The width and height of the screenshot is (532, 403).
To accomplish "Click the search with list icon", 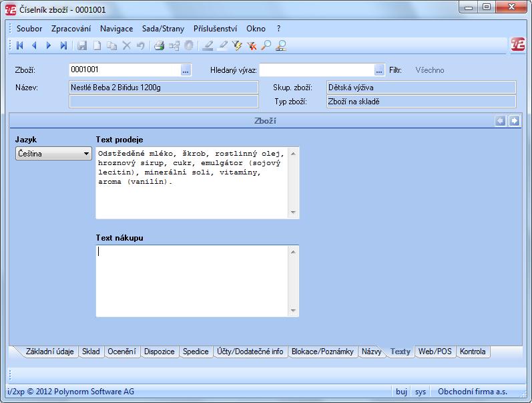I will [x=281, y=45].
